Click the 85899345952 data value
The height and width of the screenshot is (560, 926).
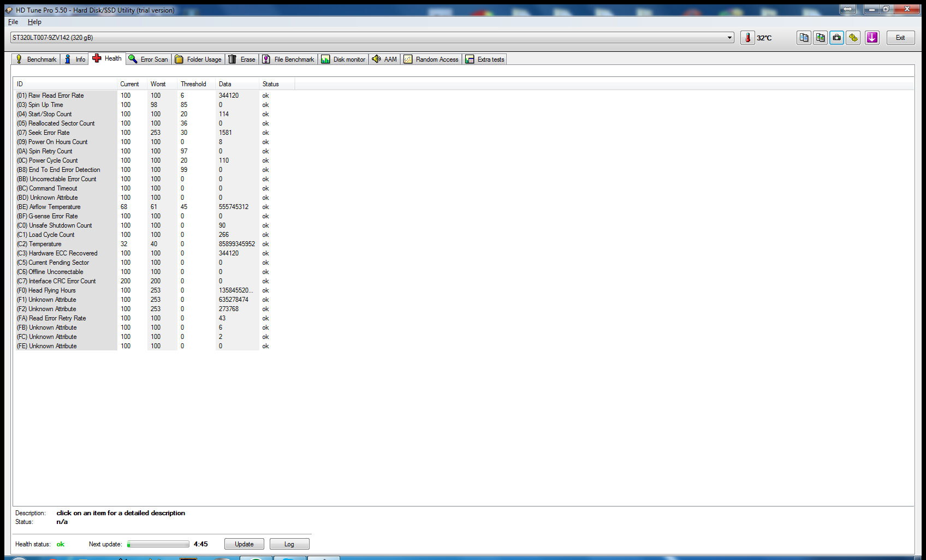click(x=237, y=244)
